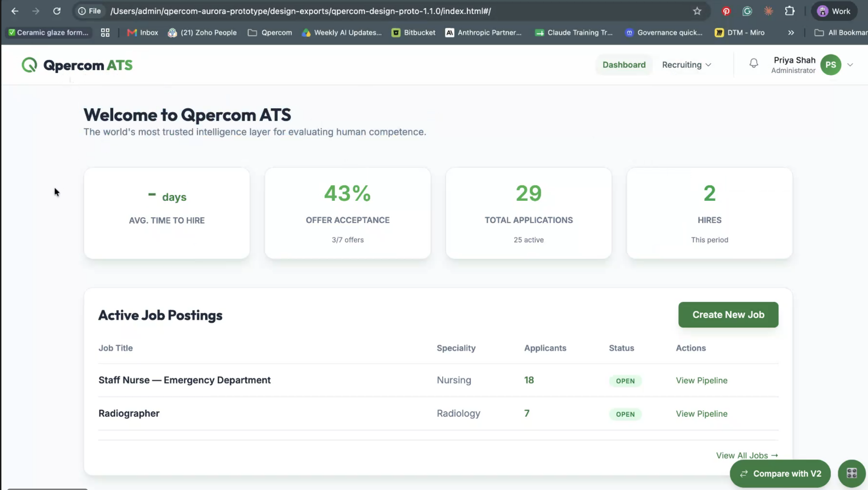Viewport: 868px width, 490px height.
Task: Click applicant count 7
Action: click(x=527, y=413)
